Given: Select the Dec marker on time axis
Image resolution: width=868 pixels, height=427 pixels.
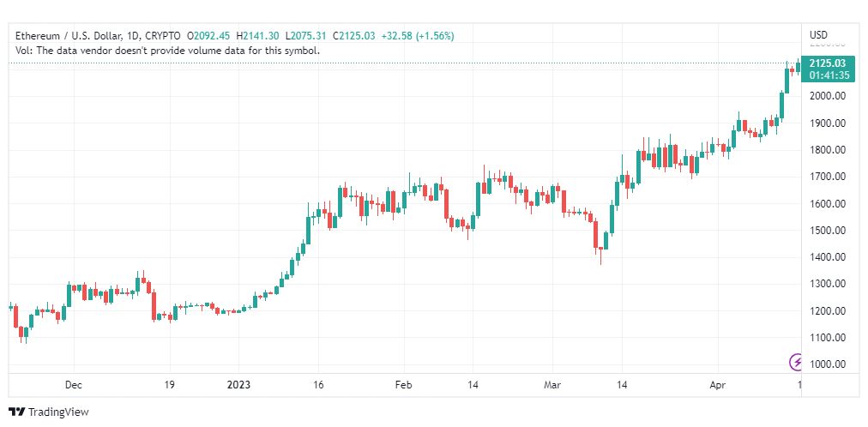Looking at the screenshot, I should [x=73, y=384].
